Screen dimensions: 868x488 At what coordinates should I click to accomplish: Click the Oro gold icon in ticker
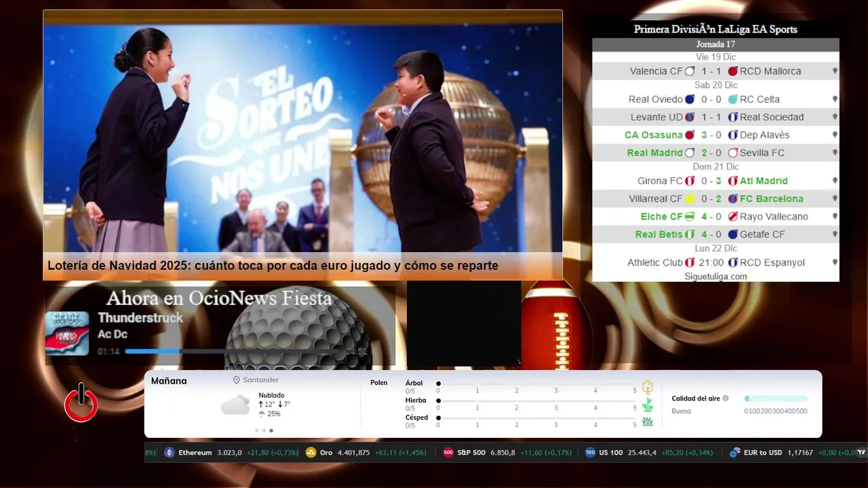tap(311, 453)
